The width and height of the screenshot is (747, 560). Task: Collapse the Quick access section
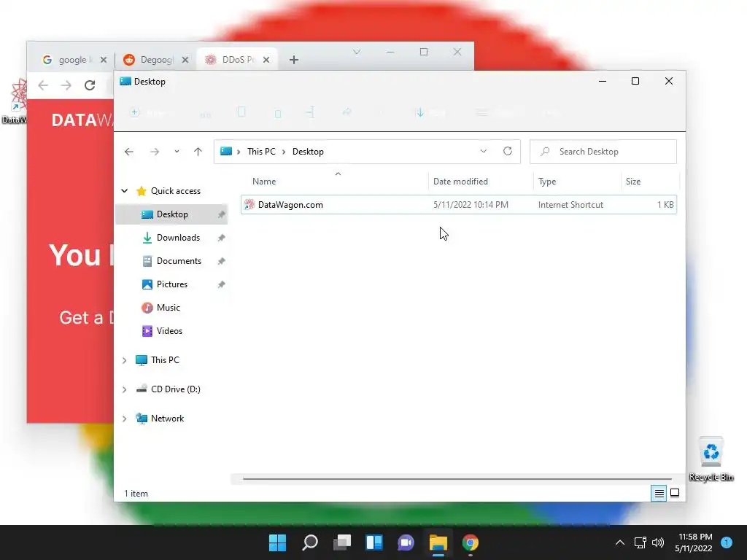point(124,191)
